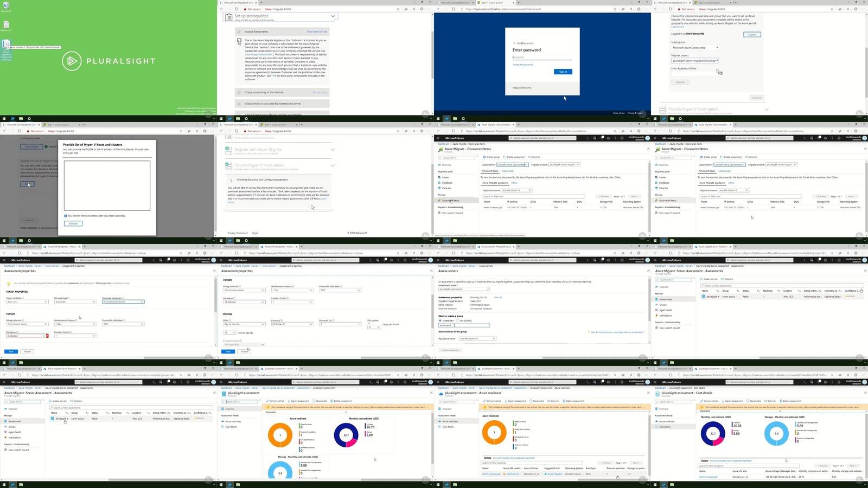Open the Privacy Statement footer link

click(x=239, y=233)
